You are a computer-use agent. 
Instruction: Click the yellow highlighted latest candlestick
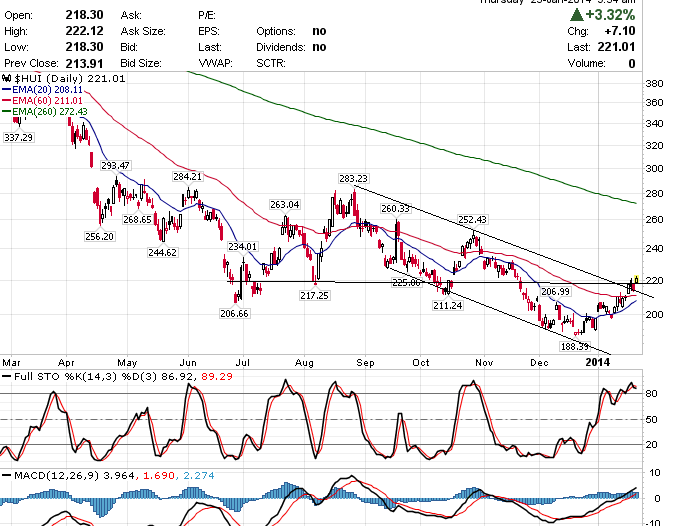tap(636, 280)
